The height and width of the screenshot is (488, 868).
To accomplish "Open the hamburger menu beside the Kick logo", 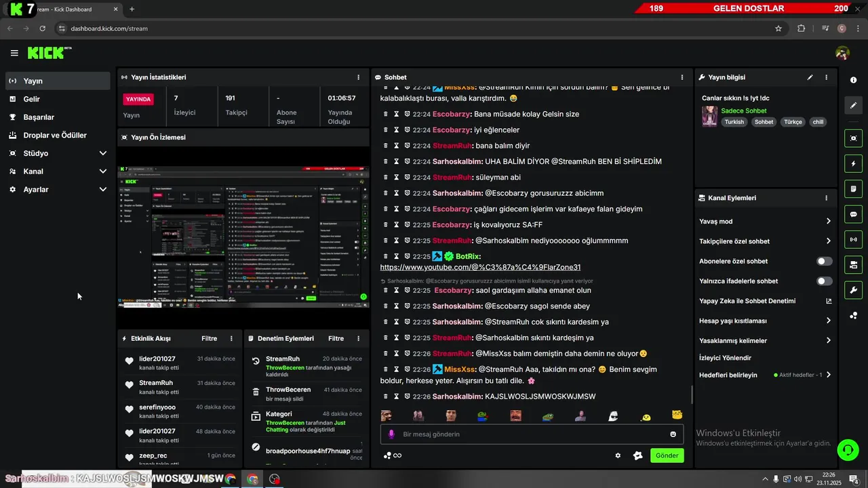I will pos(14,53).
